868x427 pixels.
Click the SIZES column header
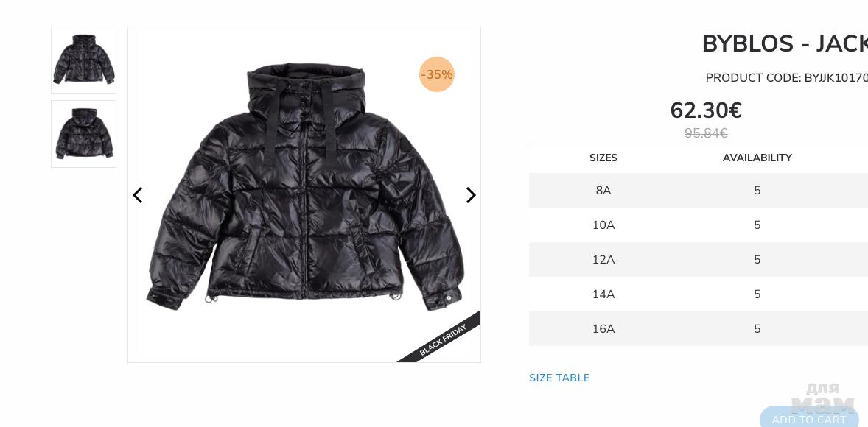(x=603, y=158)
